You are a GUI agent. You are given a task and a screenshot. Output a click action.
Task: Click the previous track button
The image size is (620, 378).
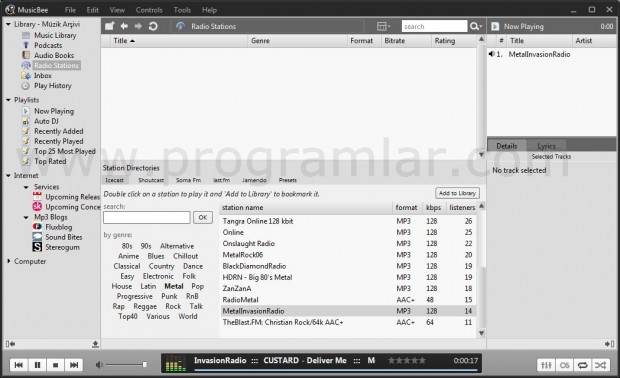[x=19, y=365]
